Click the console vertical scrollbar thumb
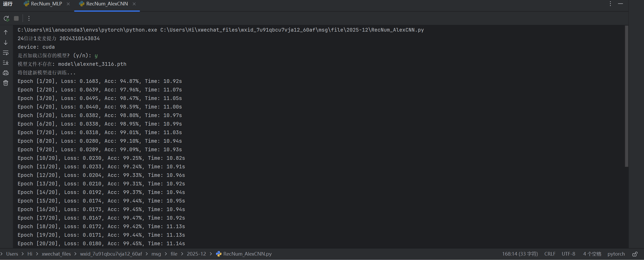This screenshot has width=644, height=260. 626,96
